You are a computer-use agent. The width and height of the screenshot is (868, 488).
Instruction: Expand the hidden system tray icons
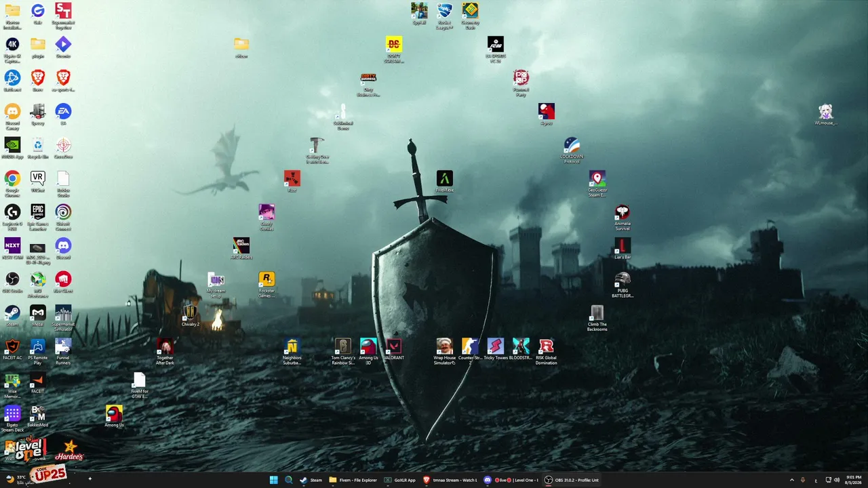(791, 480)
